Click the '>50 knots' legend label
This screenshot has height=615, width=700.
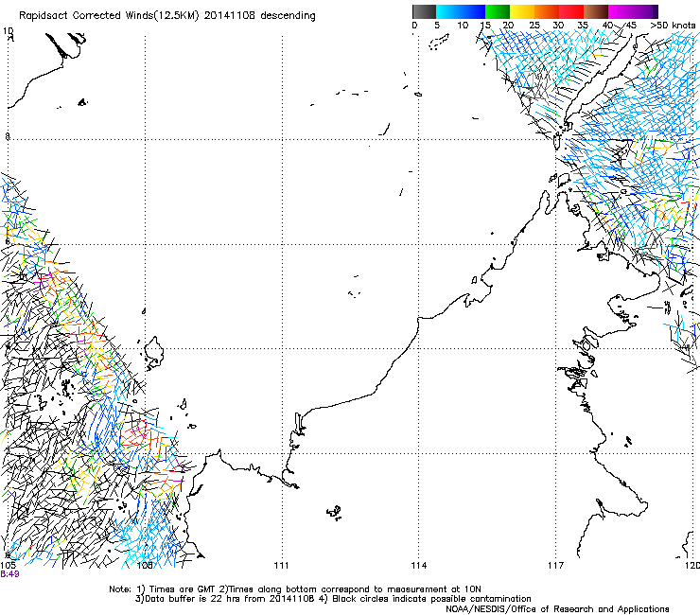click(673, 26)
